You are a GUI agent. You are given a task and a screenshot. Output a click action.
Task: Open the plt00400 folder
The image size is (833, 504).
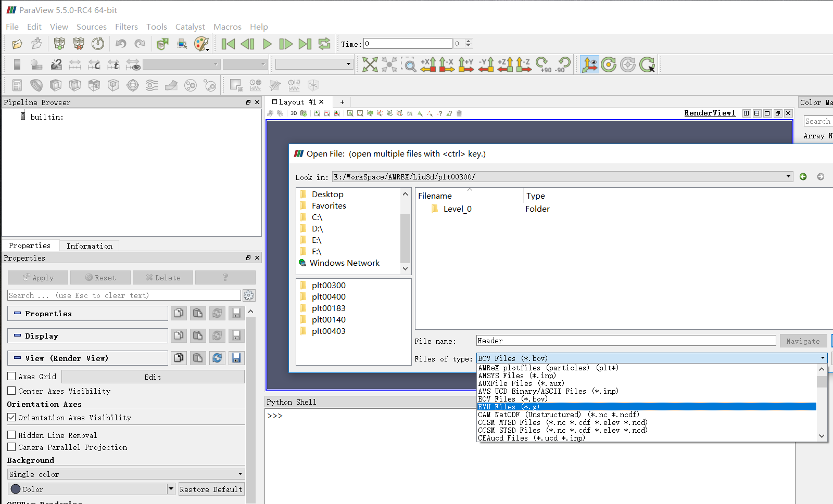327,296
